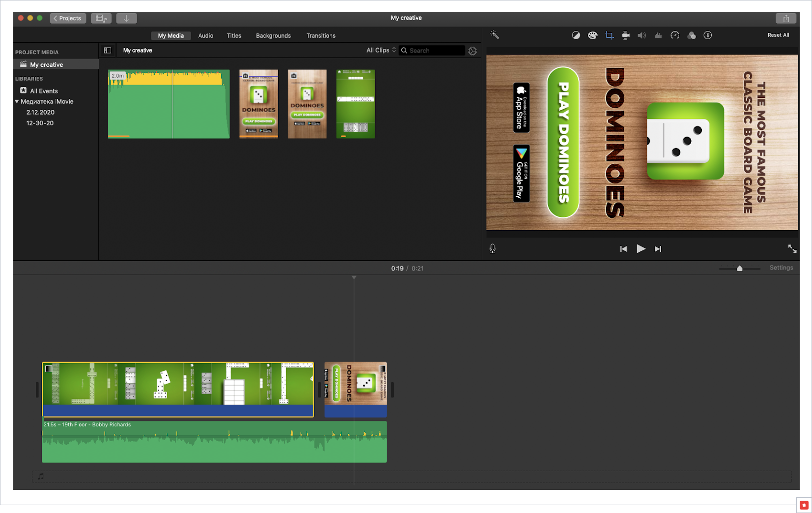Open the clip filter and audio effects tool

(692, 35)
